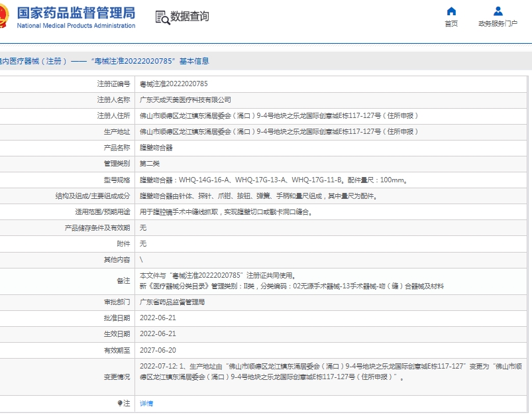The image size is (532, 417).
Task: Click the 国家药品监督管理局 title
Action: pos(76,13)
